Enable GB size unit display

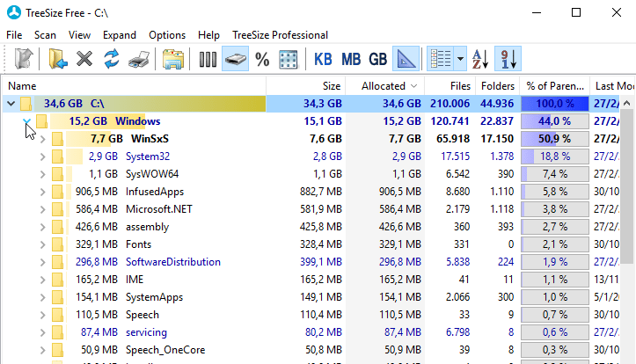(377, 60)
